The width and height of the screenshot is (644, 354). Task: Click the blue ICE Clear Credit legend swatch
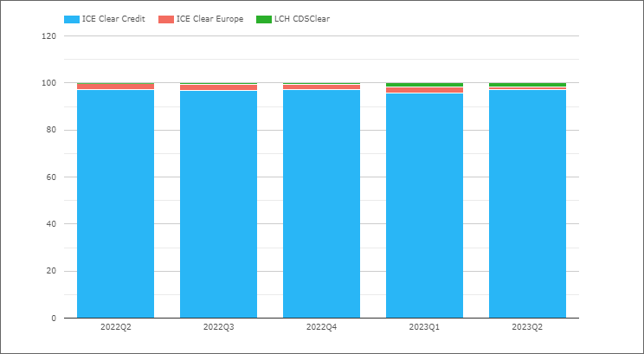tap(72, 19)
